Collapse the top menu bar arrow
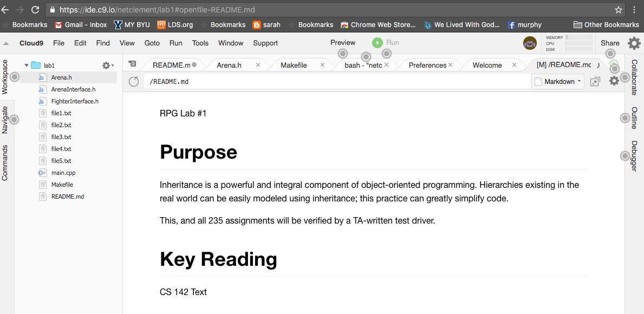The width and height of the screenshot is (644, 314). pyautogui.click(x=6, y=43)
